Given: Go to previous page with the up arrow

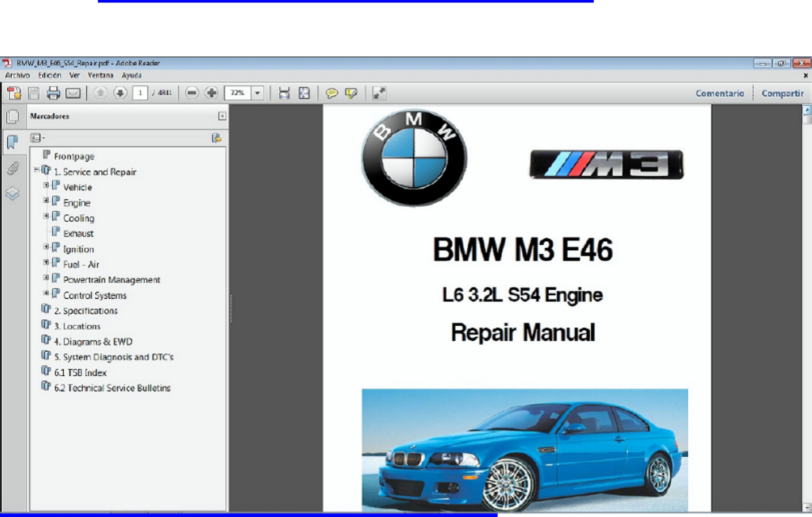Looking at the screenshot, I should pyautogui.click(x=101, y=92).
